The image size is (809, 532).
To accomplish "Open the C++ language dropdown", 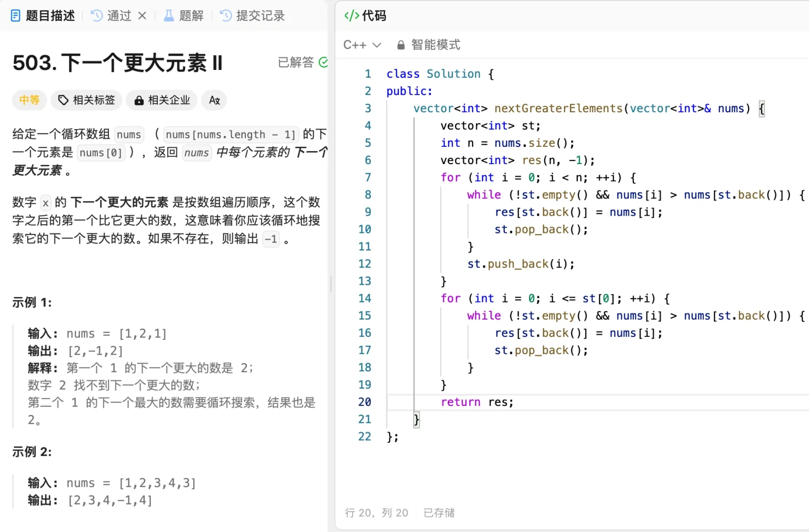I will coord(362,45).
